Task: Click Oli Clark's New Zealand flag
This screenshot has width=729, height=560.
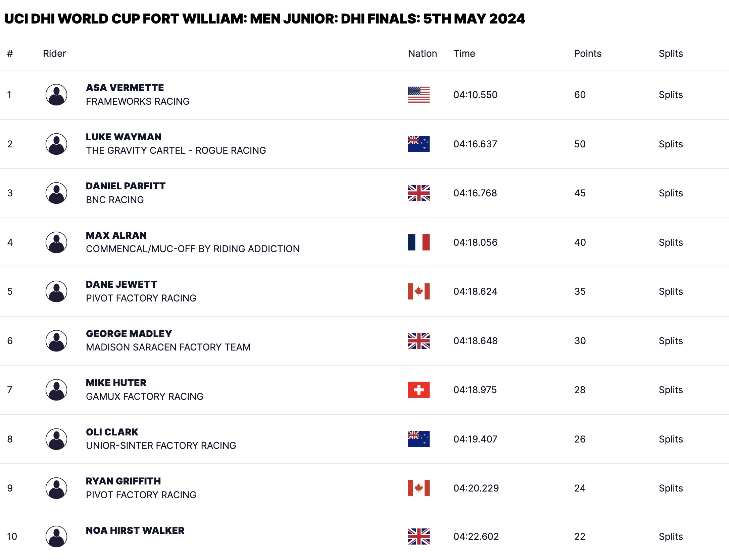Action: coord(419,439)
